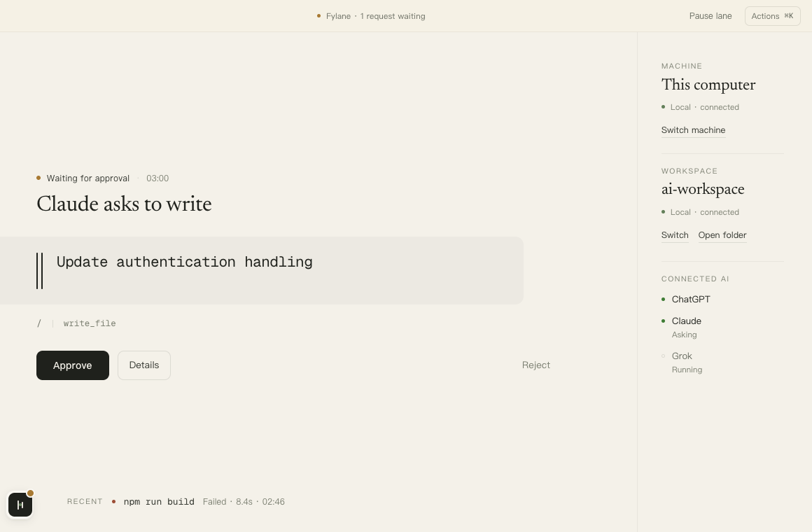Open Details for the write request
Viewport: 812px width, 532px height.
[x=144, y=365]
